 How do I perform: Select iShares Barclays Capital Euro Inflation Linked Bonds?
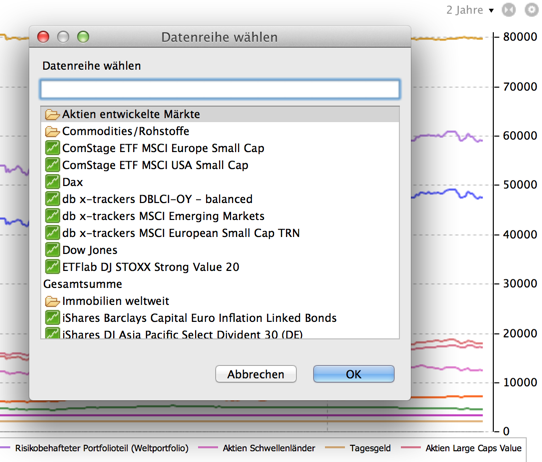click(220, 318)
